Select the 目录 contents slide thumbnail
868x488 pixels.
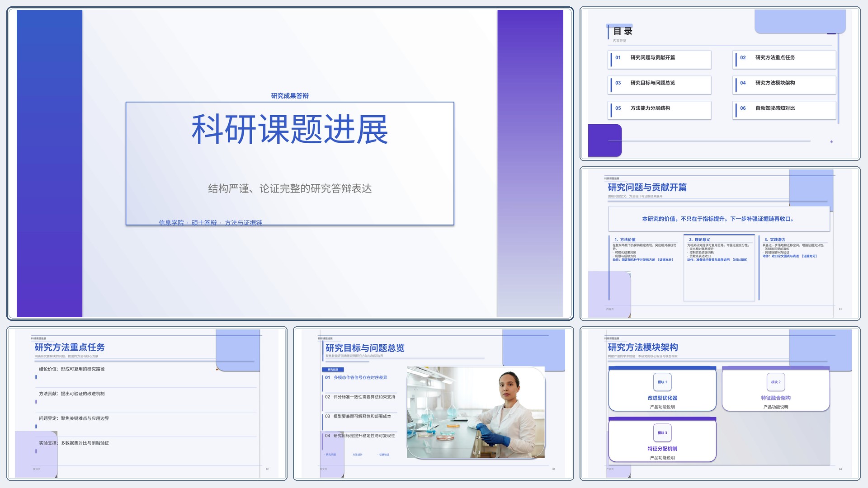click(x=720, y=84)
